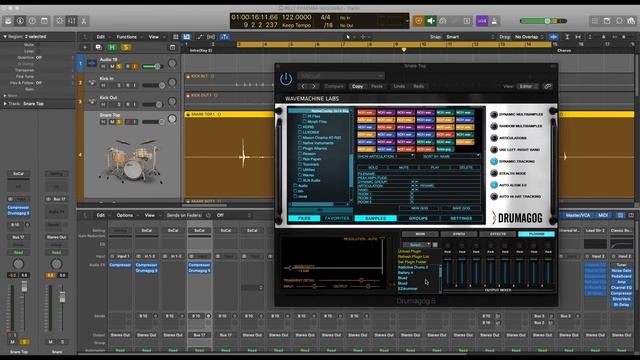Open the plugin preset name dropdown
The image size is (640, 360).
point(341,76)
